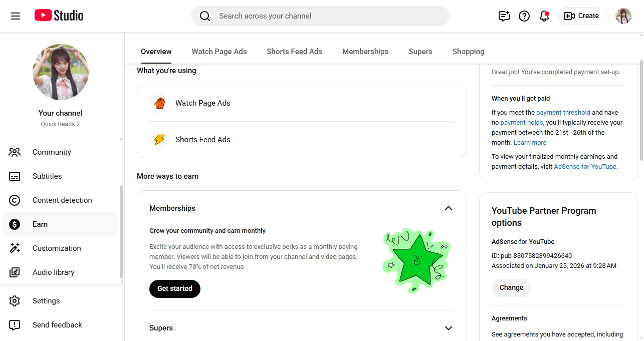Open the notifications bell
This screenshot has width=644, height=341.
pyautogui.click(x=544, y=16)
